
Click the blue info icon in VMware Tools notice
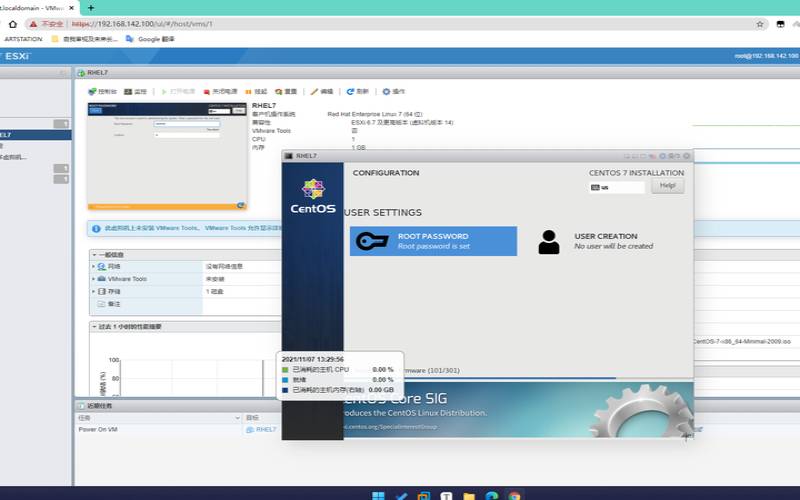point(96,228)
